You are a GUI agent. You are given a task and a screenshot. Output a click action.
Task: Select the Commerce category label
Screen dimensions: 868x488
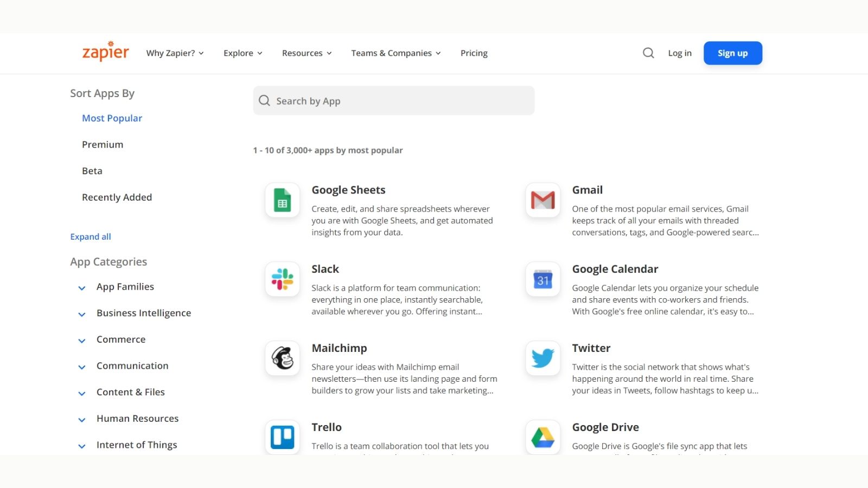(x=121, y=339)
